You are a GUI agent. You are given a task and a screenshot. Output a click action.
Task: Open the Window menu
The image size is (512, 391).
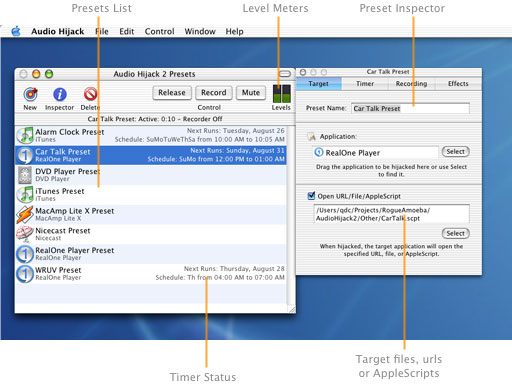[x=200, y=31]
